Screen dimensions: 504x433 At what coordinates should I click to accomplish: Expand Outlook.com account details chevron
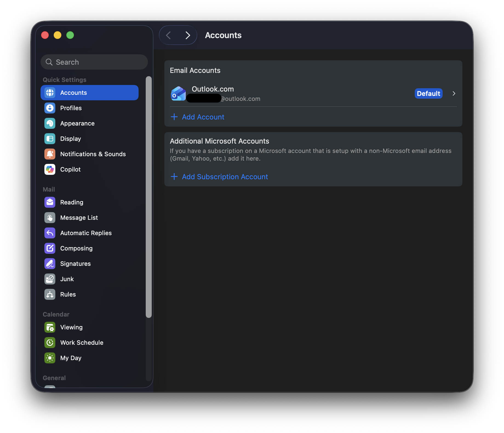coord(454,93)
